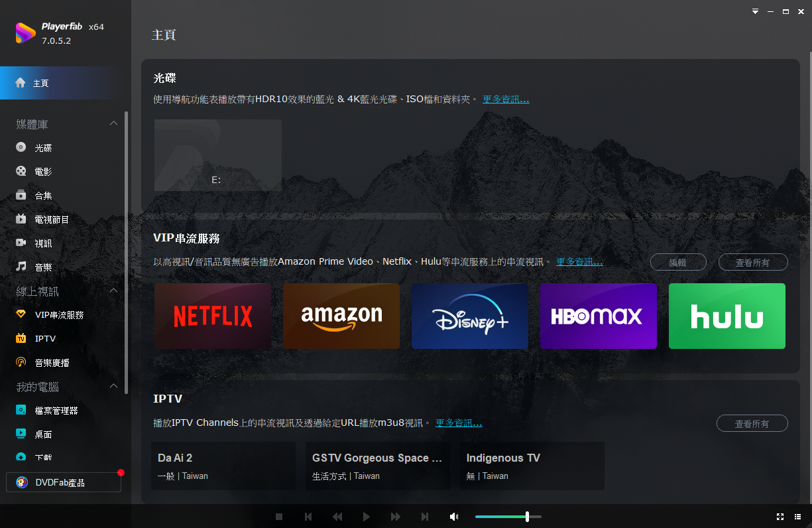The image size is (812, 528).
Task: Click the PlayerFab logo icon
Action: tap(25, 33)
